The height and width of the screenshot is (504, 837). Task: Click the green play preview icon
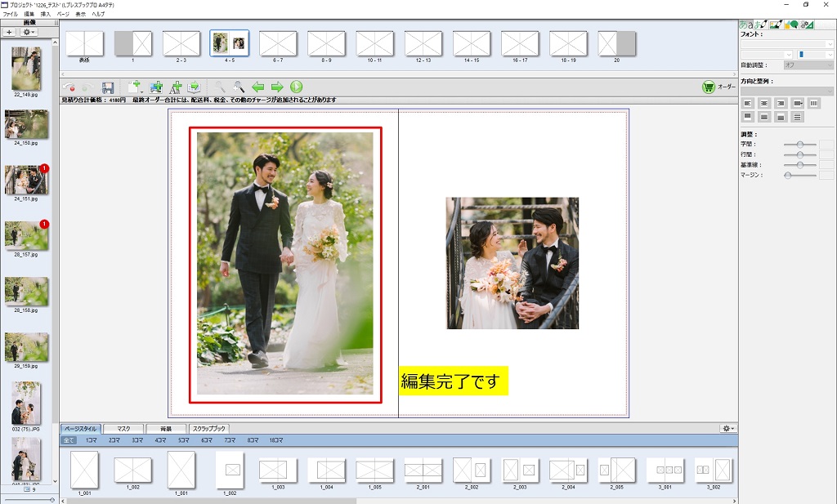[x=296, y=87]
